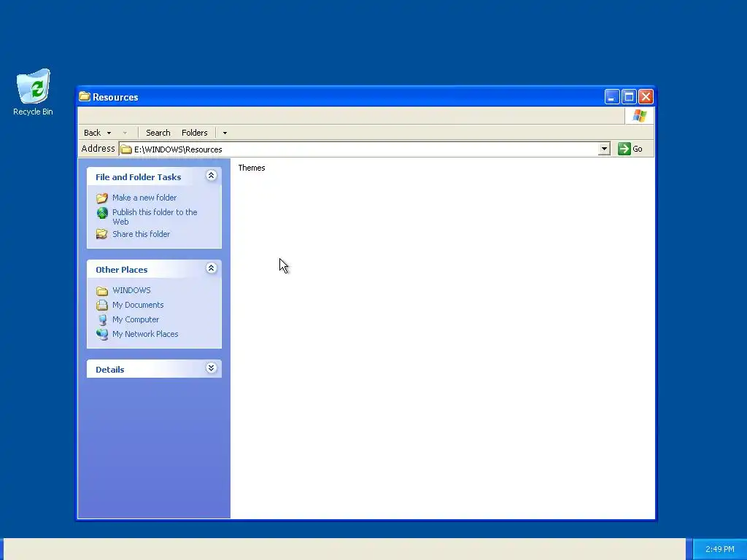Viewport: 747px width, 560px height.
Task: Click the Resources folder icon in title bar
Action: coord(85,97)
